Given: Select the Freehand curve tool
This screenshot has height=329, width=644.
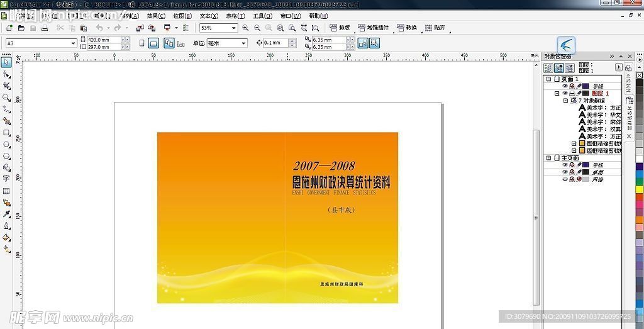Looking at the screenshot, I should click(6, 109).
